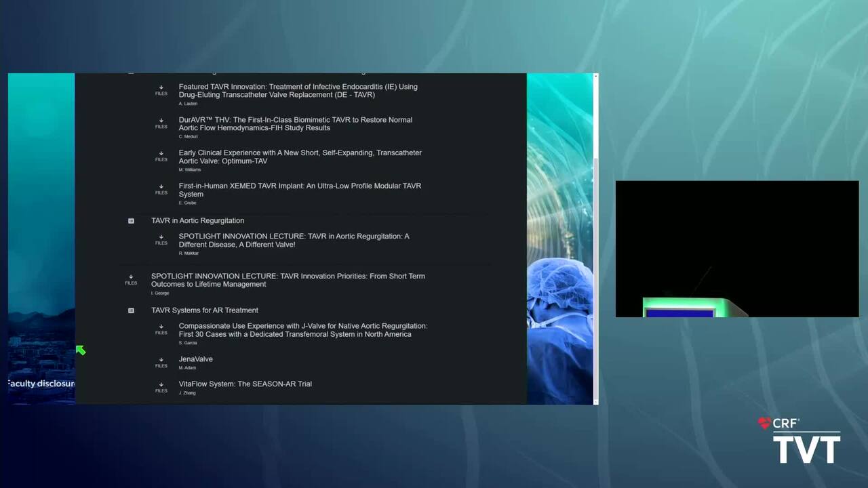The height and width of the screenshot is (488, 868).
Task: Select the TAVR in Aortic Regurgitation section heading
Action: (197, 221)
